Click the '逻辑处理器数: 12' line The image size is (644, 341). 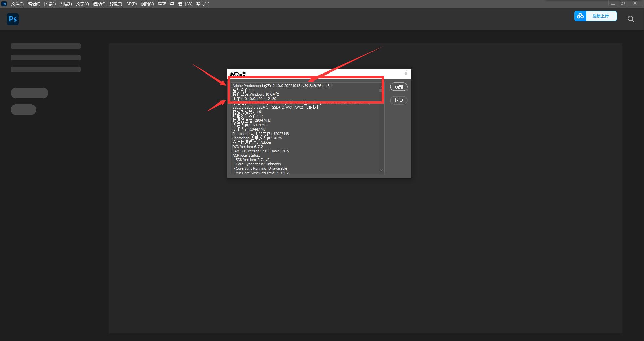coord(248,116)
